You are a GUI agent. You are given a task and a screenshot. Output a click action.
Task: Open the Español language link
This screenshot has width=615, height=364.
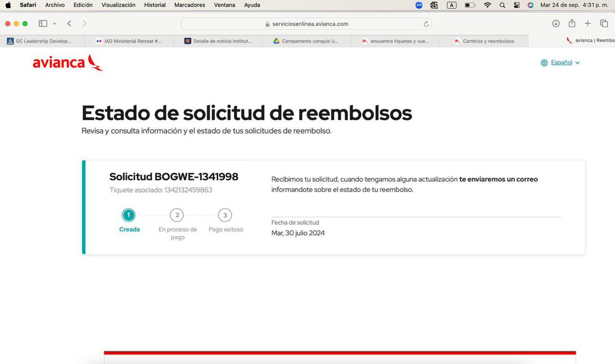pos(562,62)
